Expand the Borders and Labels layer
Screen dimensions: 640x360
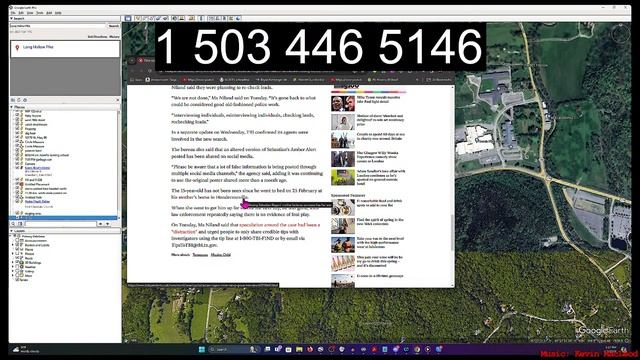13,245
